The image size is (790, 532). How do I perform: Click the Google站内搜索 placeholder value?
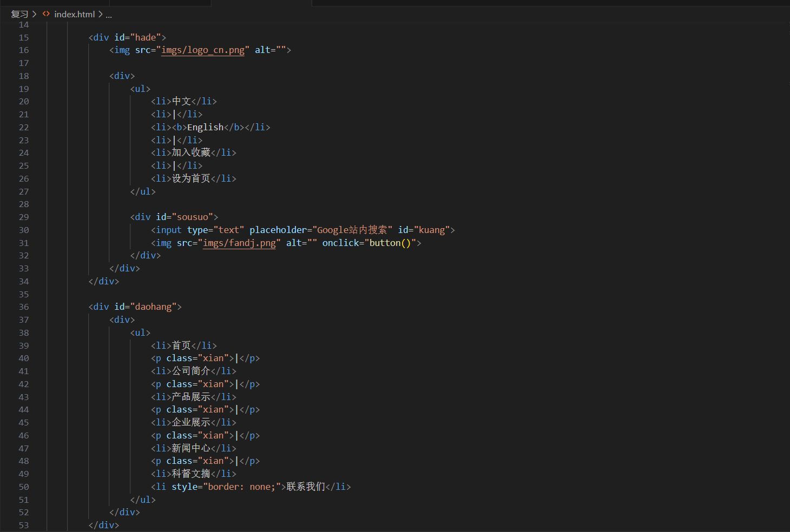[x=352, y=230]
